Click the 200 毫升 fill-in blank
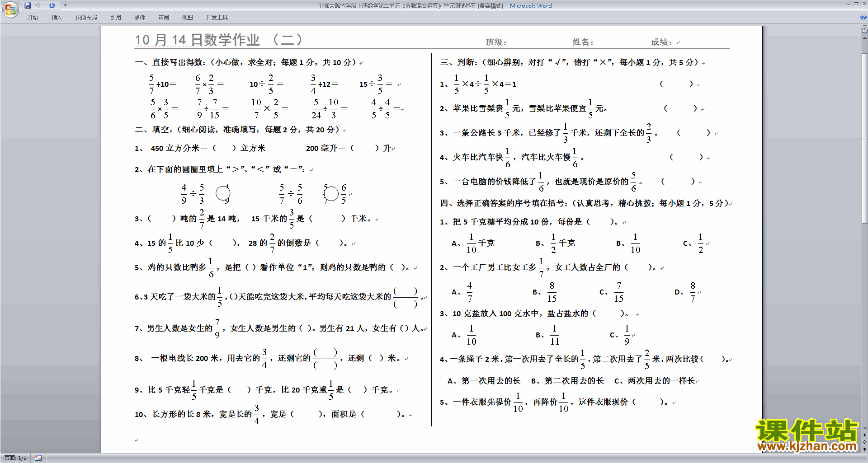Viewport: 868px width, 463px height. [348, 148]
